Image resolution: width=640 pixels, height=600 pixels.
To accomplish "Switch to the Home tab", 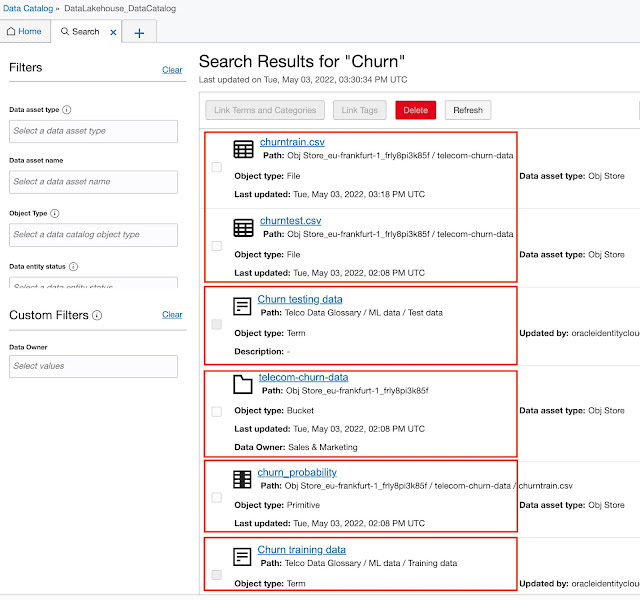I will (x=25, y=31).
